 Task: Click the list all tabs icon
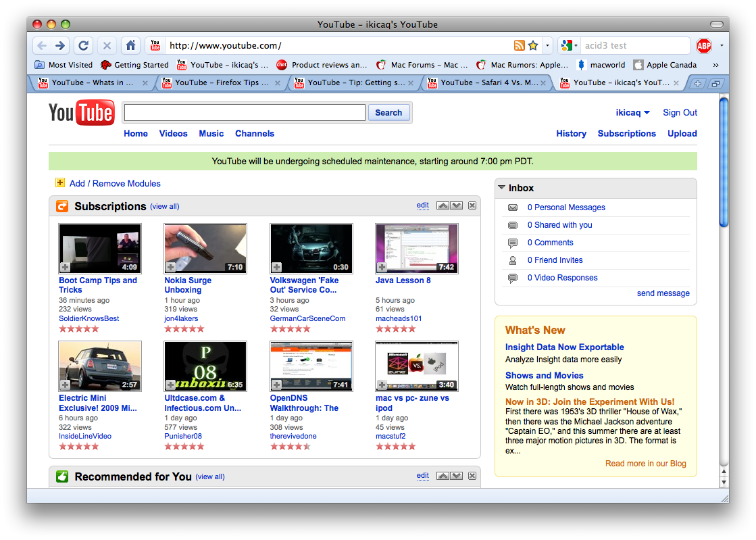pyautogui.click(x=716, y=83)
